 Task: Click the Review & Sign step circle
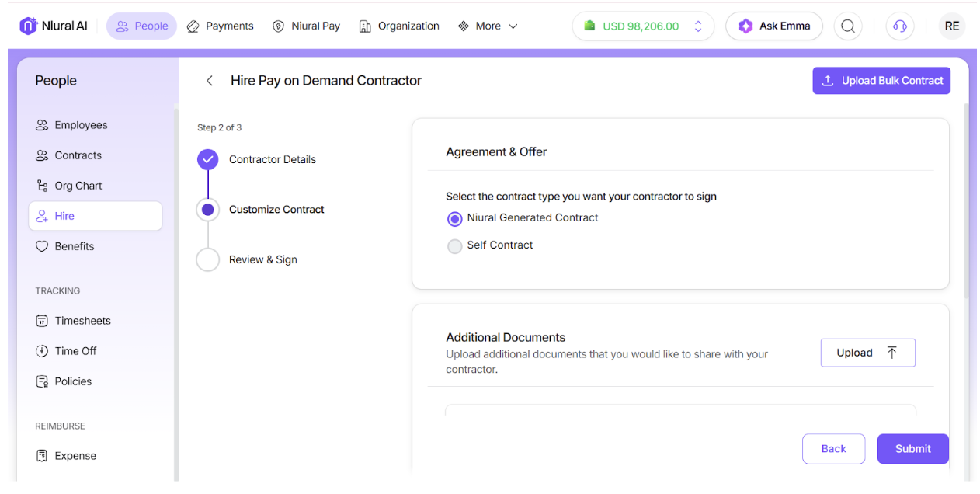208,259
